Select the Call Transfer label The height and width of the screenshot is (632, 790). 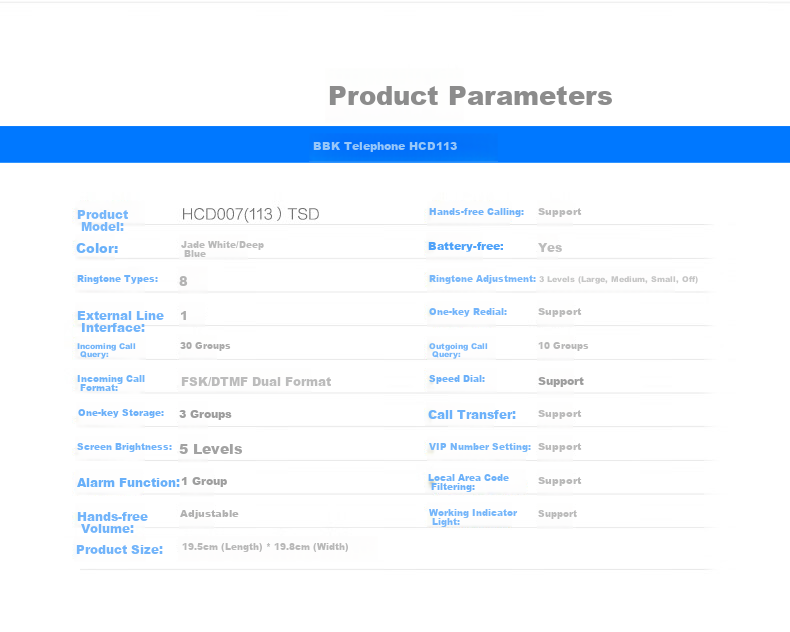click(x=472, y=415)
